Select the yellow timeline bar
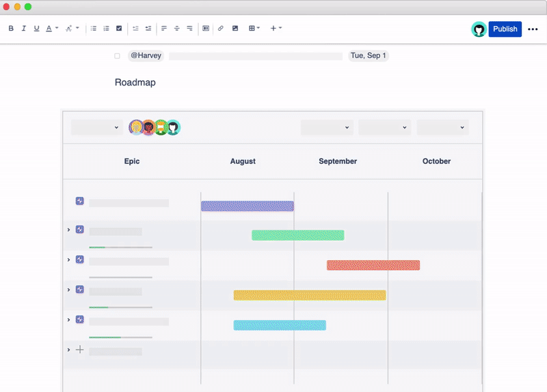 pos(310,296)
